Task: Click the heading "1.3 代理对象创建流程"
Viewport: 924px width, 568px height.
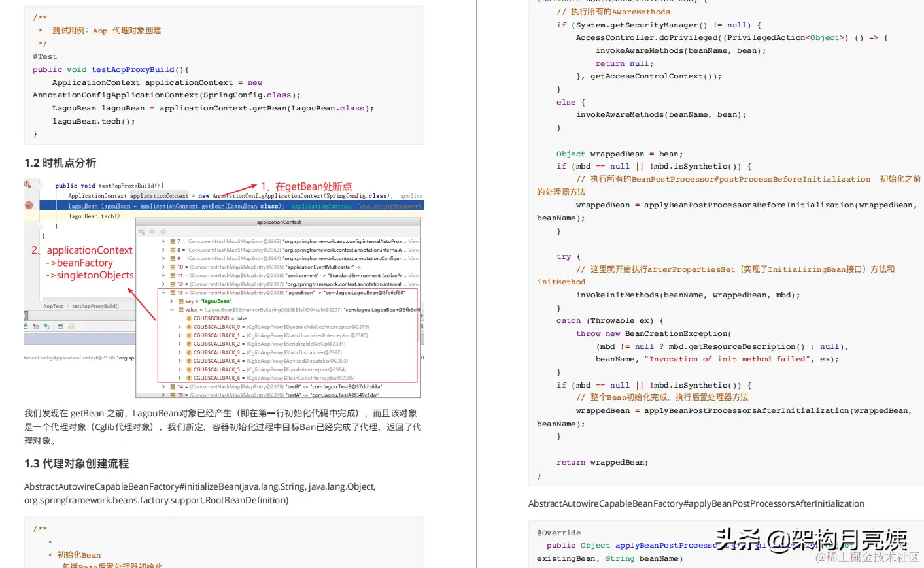Action: (77, 463)
